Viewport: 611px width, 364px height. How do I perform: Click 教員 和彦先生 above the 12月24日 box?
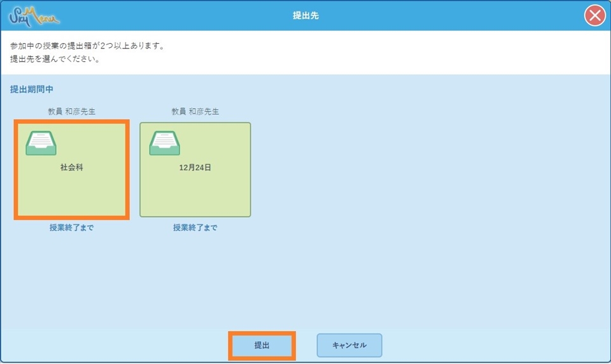click(x=195, y=111)
